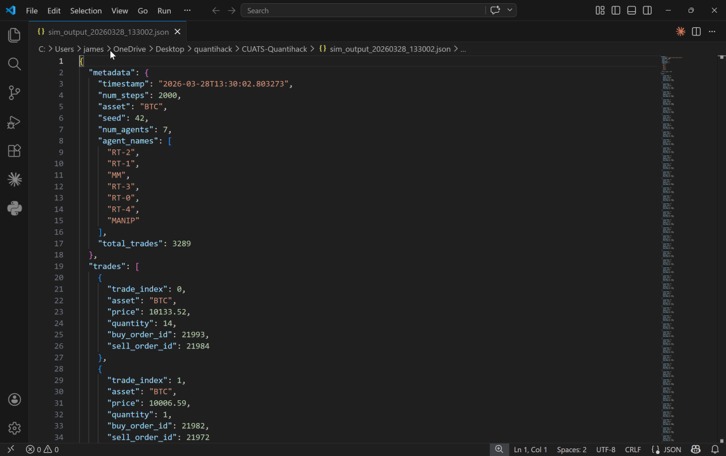Open notifications bell in status bar
This screenshot has height=456, width=726.
point(715,450)
